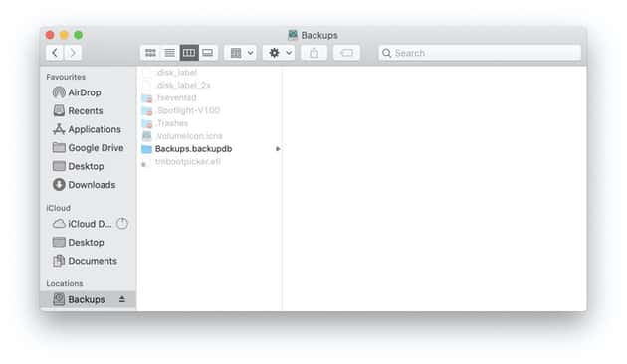Viewport: 627px width, 364px height.
Task: Open the group-by arrangement dropdown
Action: [240, 53]
